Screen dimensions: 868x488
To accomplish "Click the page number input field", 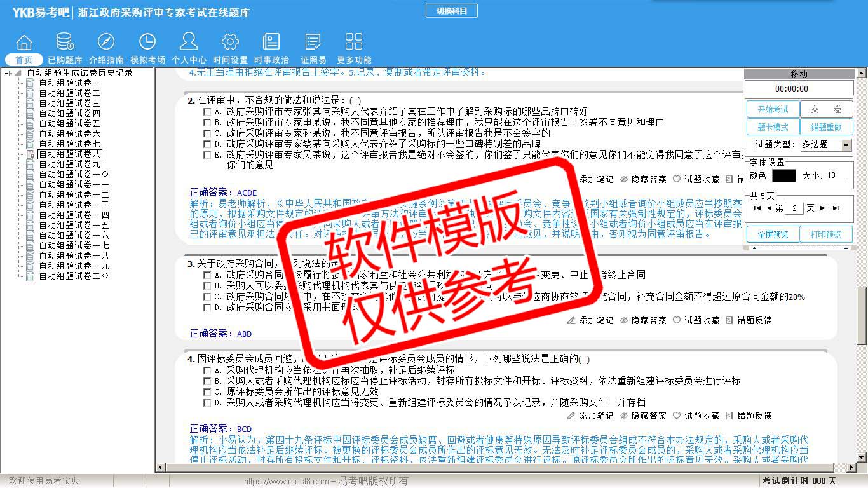I will [794, 208].
